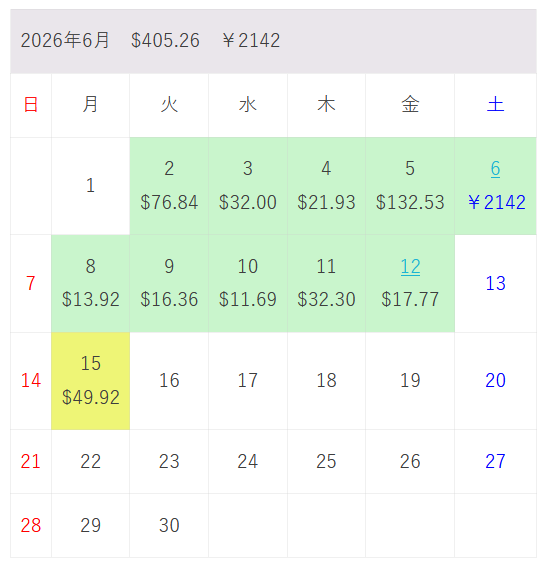Open the linked date 12
549x571 pixels.
pyautogui.click(x=410, y=267)
